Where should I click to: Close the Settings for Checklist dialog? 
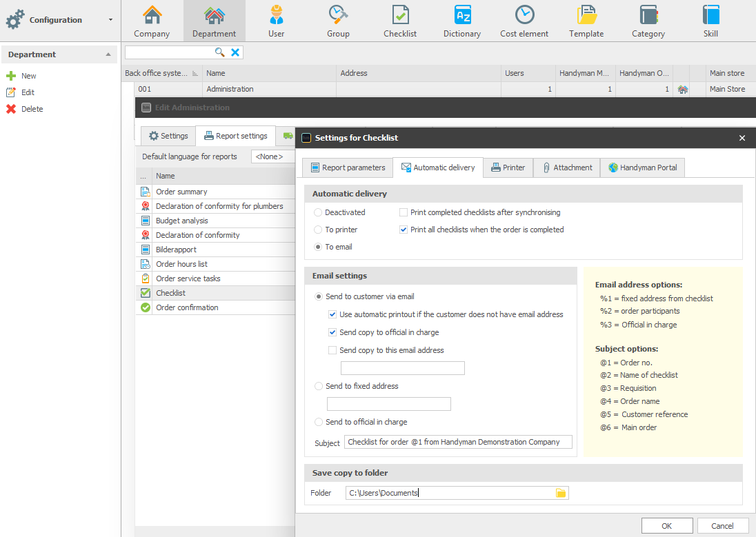(742, 138)
